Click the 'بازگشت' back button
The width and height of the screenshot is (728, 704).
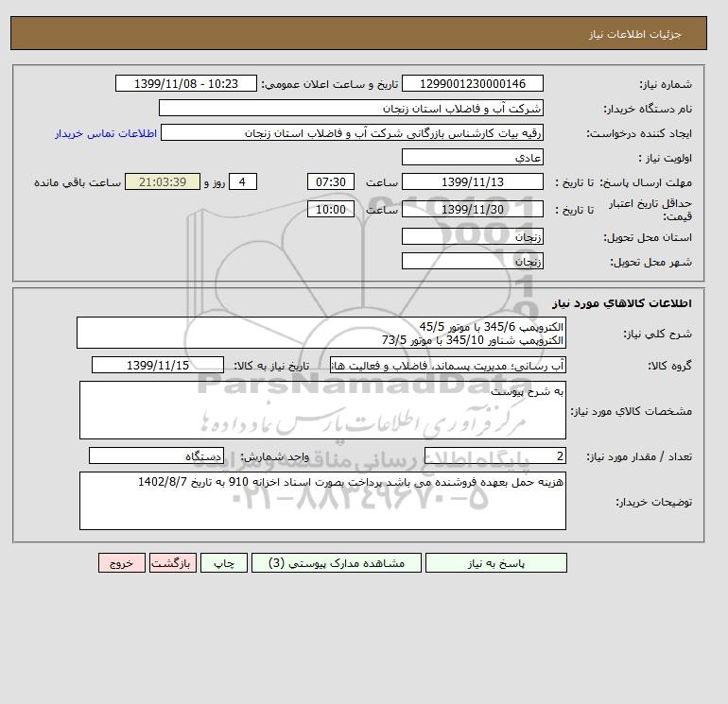(173, 563)
